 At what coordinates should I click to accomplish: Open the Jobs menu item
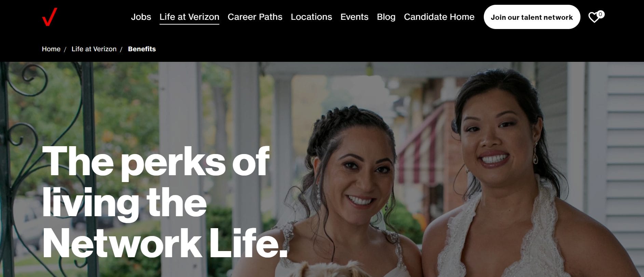pos(141,17)
